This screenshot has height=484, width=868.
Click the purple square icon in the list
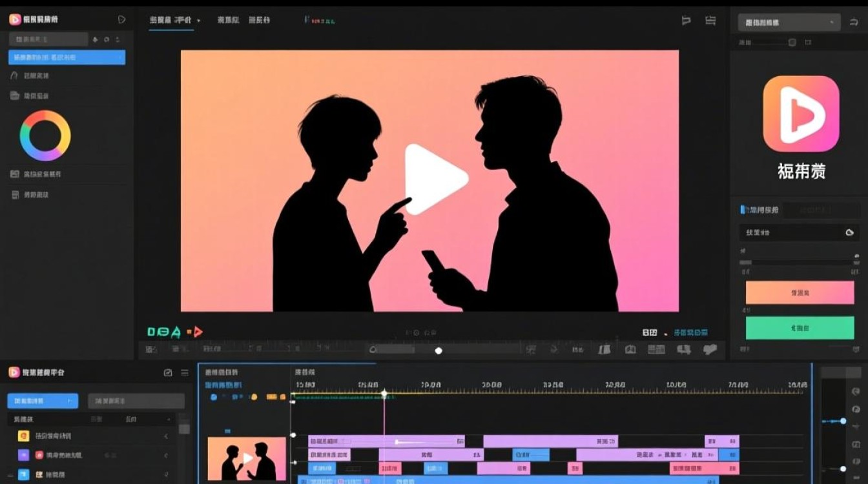tap(23, 455)
